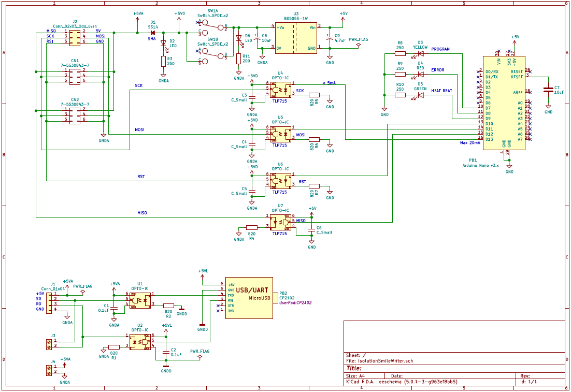Click the red ERROR LED D4
This screenshot has width=571, height=392.
[x=421, y=74]
